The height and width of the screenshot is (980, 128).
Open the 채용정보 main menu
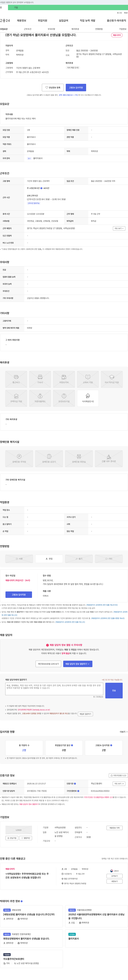(22, 21)
